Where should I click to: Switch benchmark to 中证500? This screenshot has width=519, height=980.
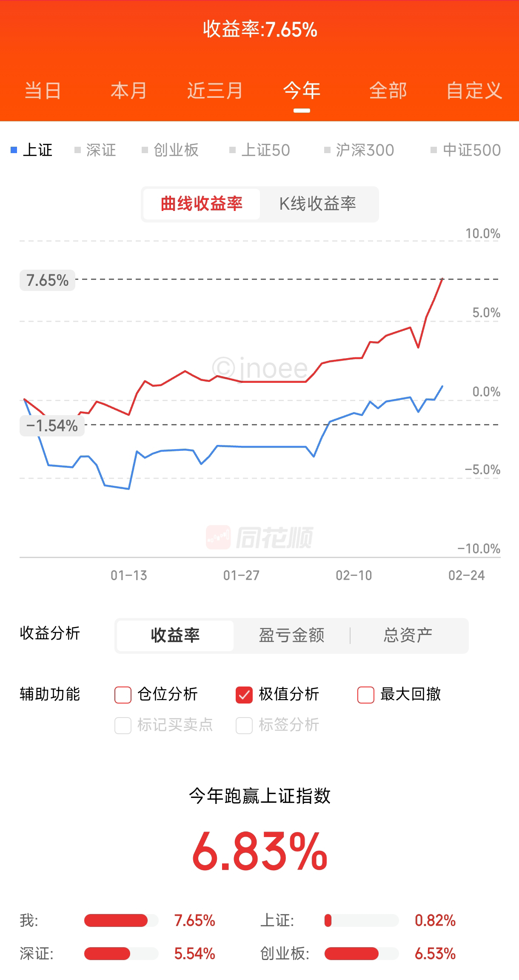tap(466, 150)
